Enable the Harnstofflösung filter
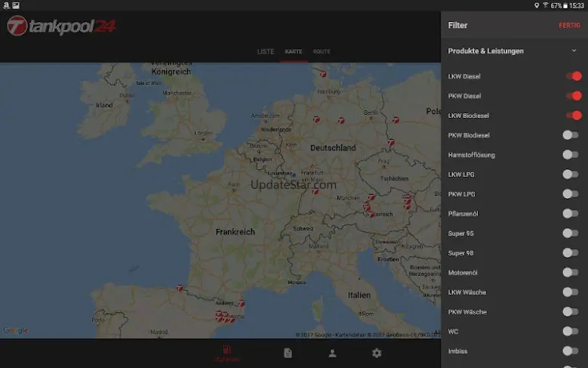This screenshot has width=588, height=368. (571, 154)
